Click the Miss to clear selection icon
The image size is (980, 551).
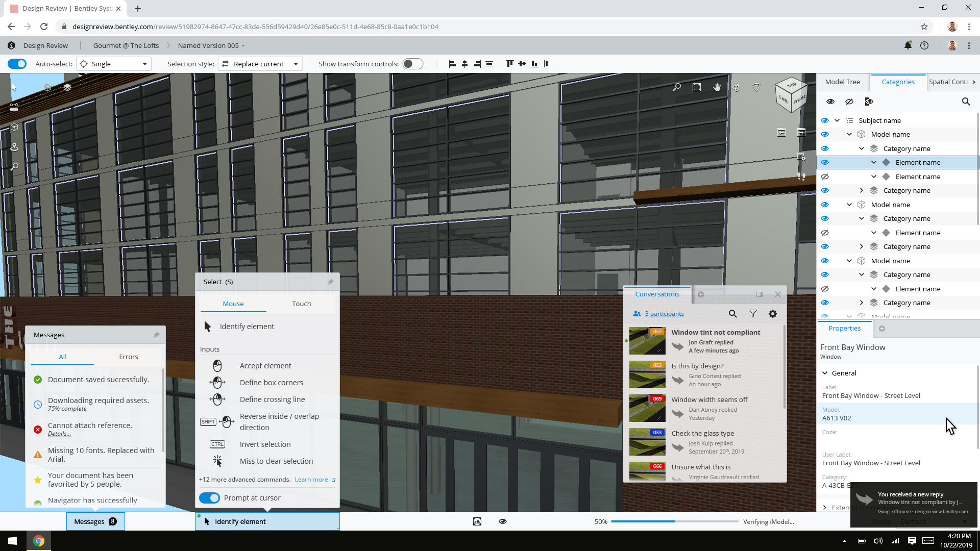[x=218, y=461]
